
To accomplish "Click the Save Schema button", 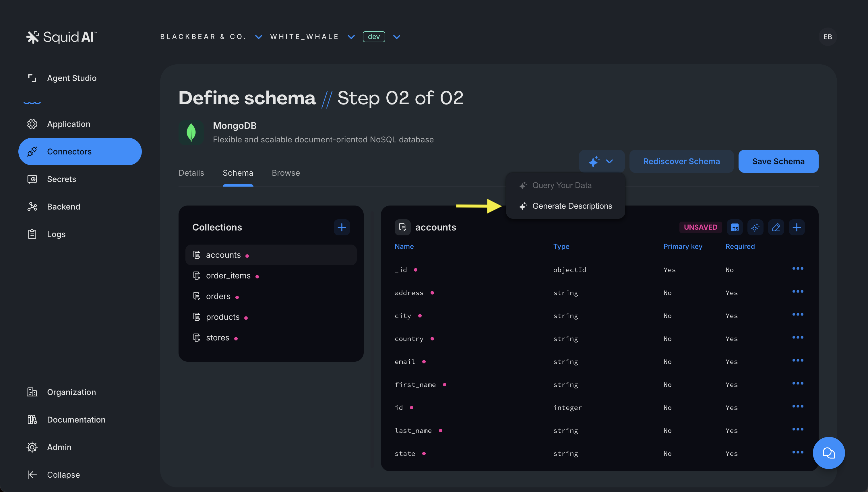I will coord(778,161).
